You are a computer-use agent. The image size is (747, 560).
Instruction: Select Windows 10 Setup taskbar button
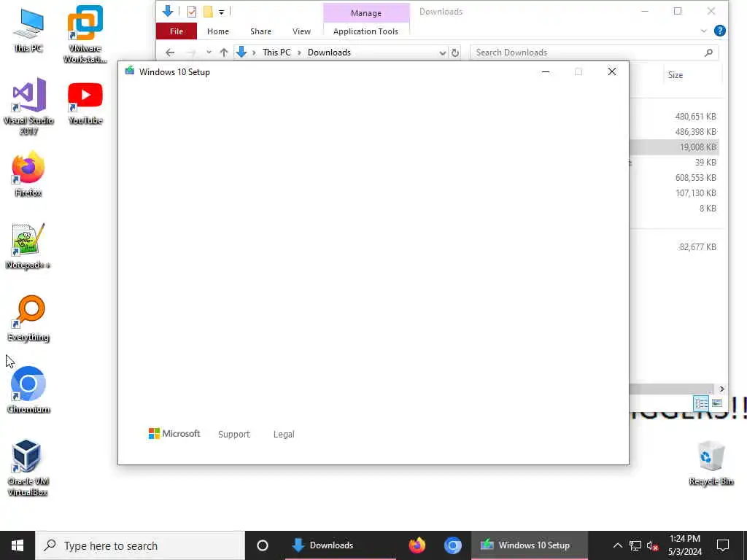[x=529, y=545]
